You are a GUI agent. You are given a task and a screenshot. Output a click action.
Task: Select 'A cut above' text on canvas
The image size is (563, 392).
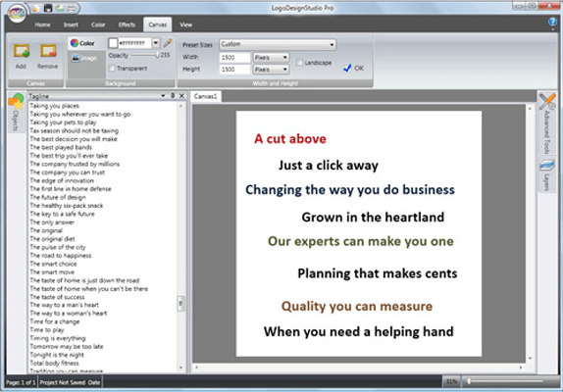(290, 139)
